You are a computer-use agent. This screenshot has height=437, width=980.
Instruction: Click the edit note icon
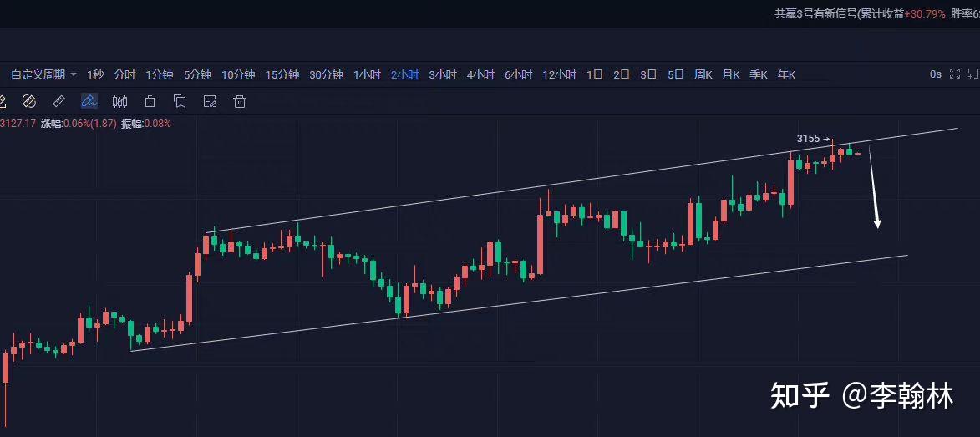click(x=210, y=102)
